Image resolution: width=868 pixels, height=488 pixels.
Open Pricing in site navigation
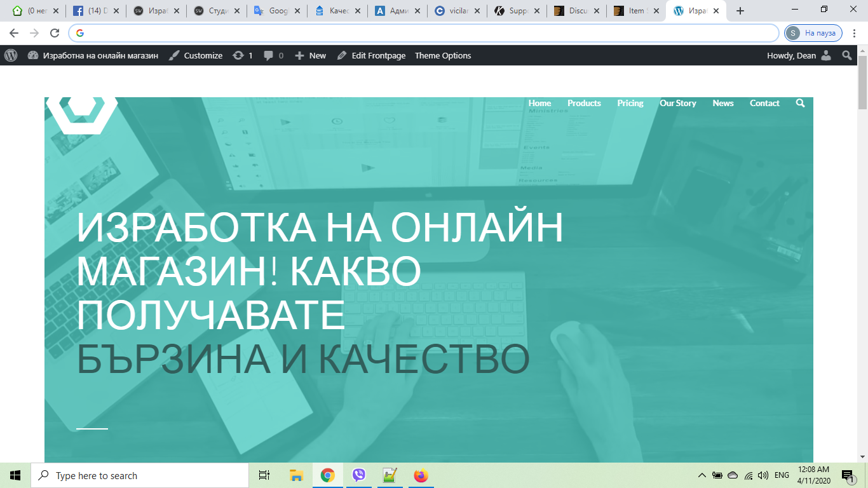[x=630, y=103]
